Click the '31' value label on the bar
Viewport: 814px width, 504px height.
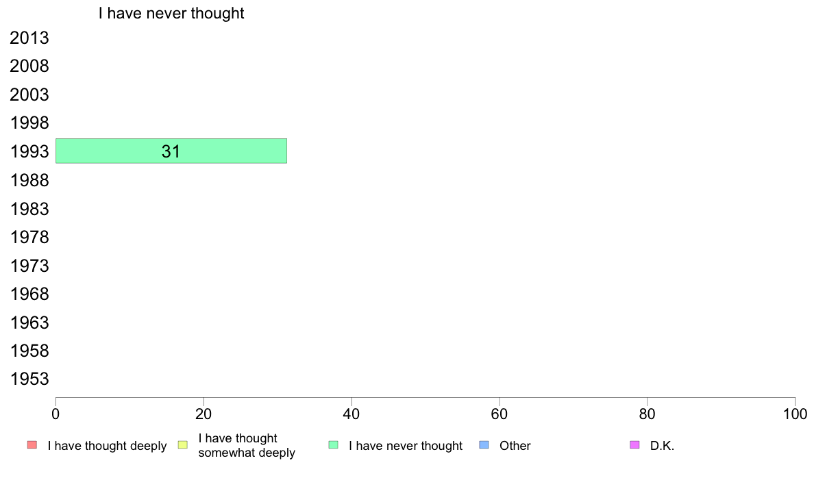(x=171, y=151)
